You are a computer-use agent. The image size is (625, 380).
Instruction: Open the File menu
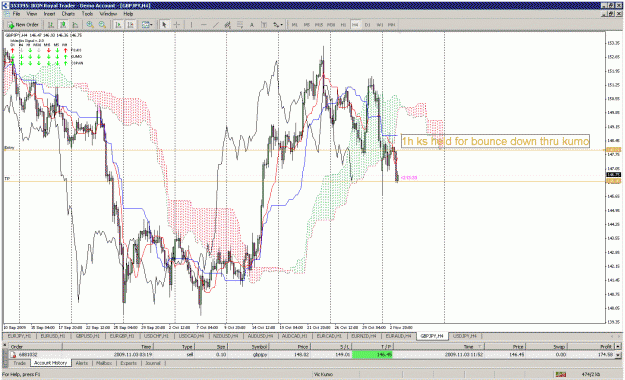pyautogui.click(x=16, y=14)
